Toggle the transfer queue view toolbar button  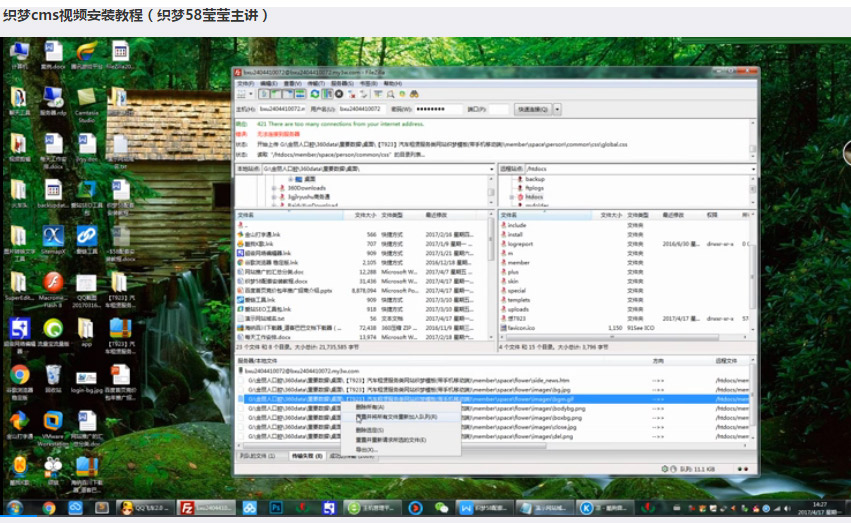299,94
